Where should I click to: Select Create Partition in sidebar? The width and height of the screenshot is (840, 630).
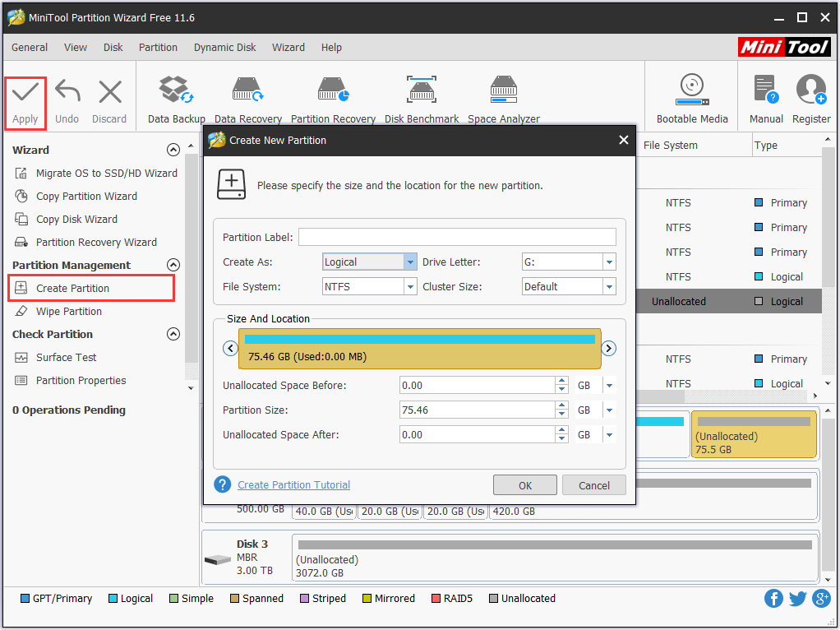91,289
